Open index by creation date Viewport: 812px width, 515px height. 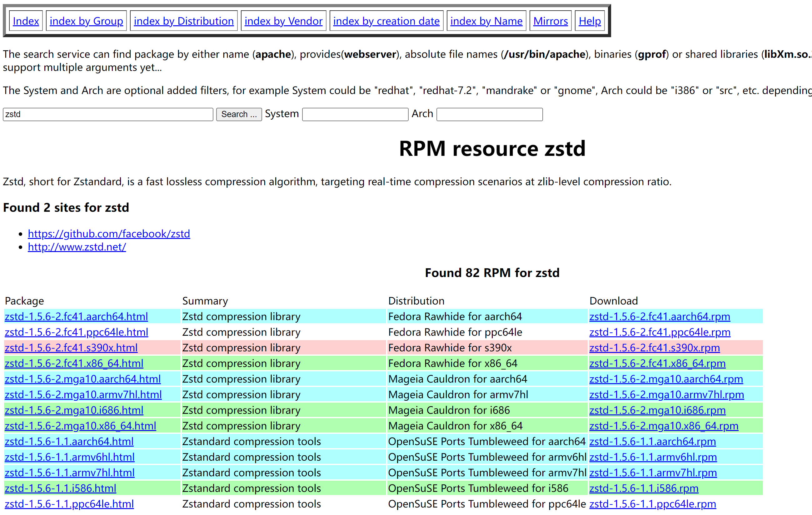click(x=386, y=21)
